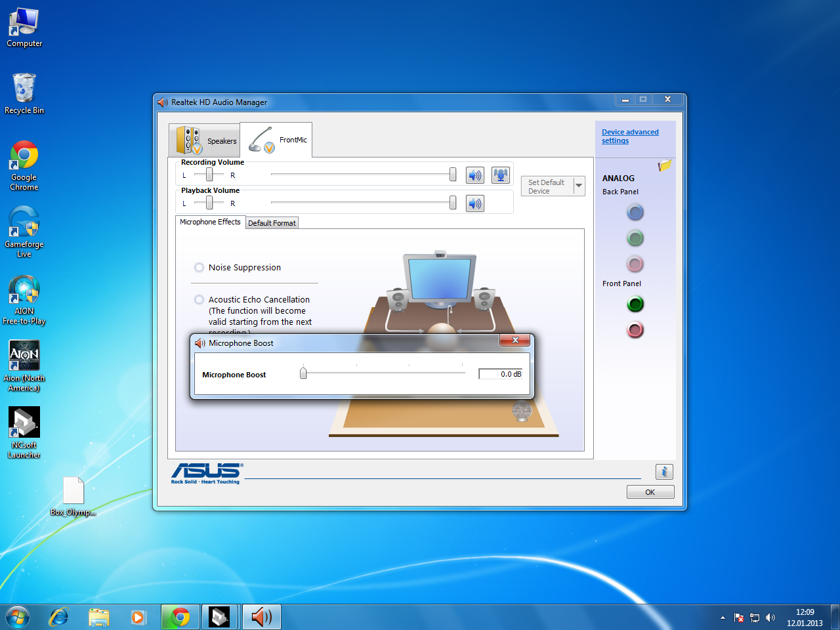This screenshot has height=630, width=840.
Task: Click the Set Default Device button
Action: pos(547,186)
